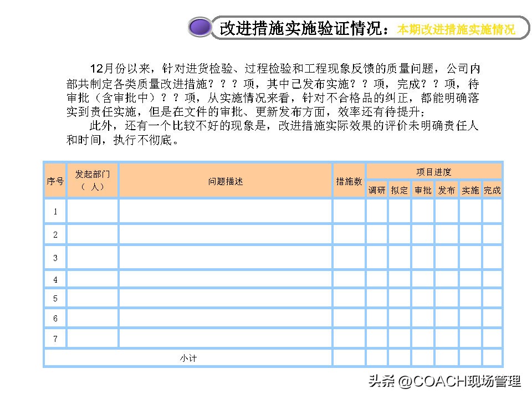Click the 措施数 column header
Viewport: 532px width, 399px height.
click(x=349, y=180)
